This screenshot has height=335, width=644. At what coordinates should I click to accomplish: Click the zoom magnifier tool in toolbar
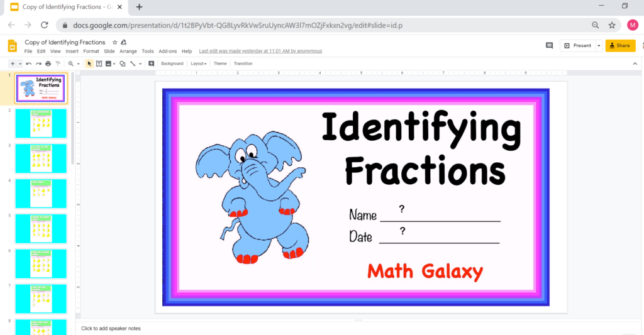(70, 63)
